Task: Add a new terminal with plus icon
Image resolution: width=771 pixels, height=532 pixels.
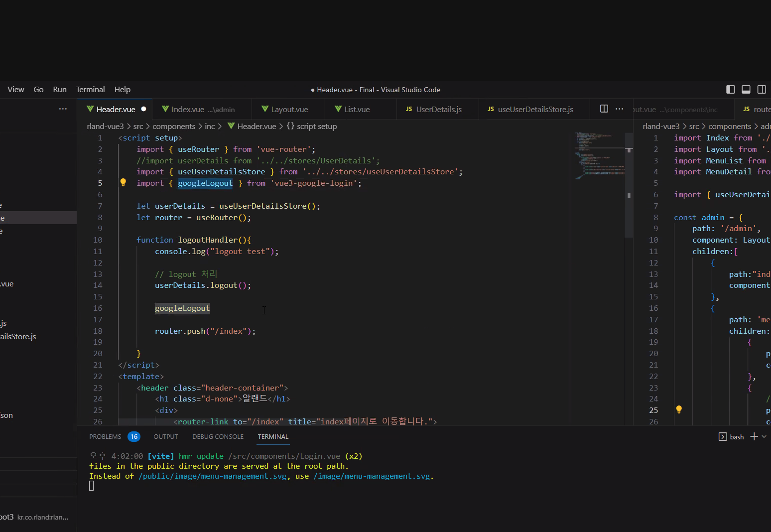Action: tap(754, 436)
